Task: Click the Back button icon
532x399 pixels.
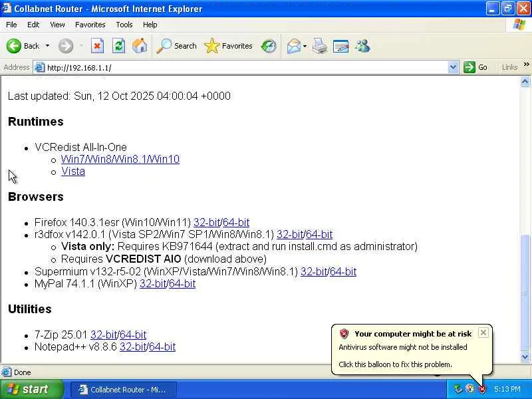Action: pyautogui.click(x=14, y=46)
